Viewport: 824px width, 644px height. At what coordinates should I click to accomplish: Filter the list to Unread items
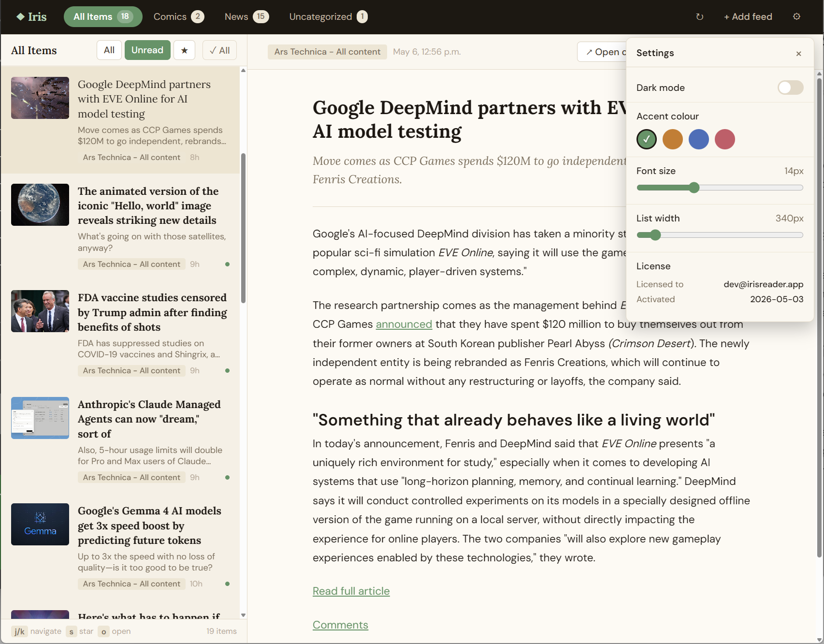(x=147, y=50)
